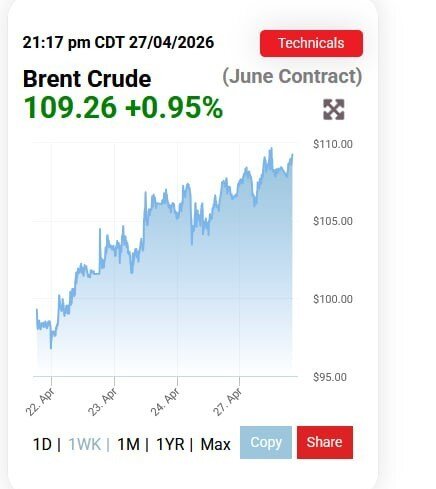Click the June Contract label
Image resolution: width=436 pixels, height=489 pixels.
292,77
